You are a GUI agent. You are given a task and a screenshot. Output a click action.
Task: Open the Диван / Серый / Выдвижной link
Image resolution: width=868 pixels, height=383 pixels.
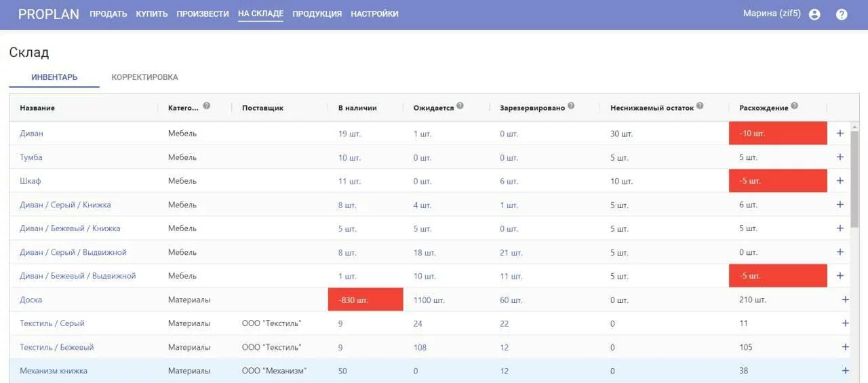[73, 252]
